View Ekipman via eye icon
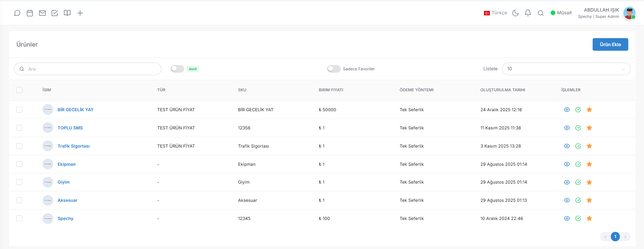 (567, 164)
